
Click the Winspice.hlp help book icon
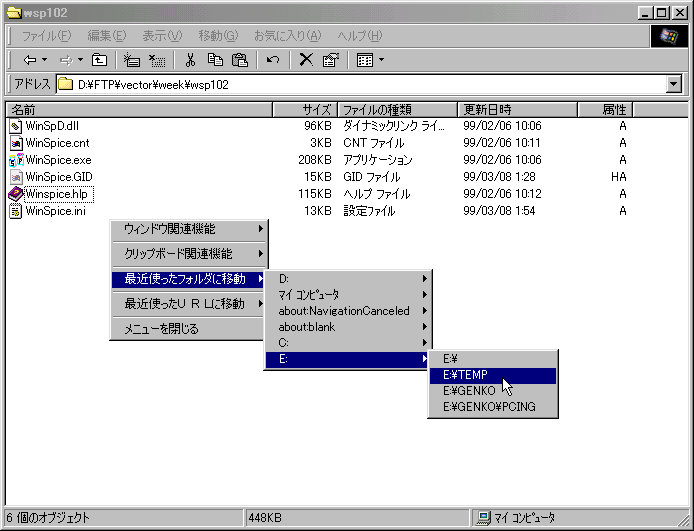[15, 194]
